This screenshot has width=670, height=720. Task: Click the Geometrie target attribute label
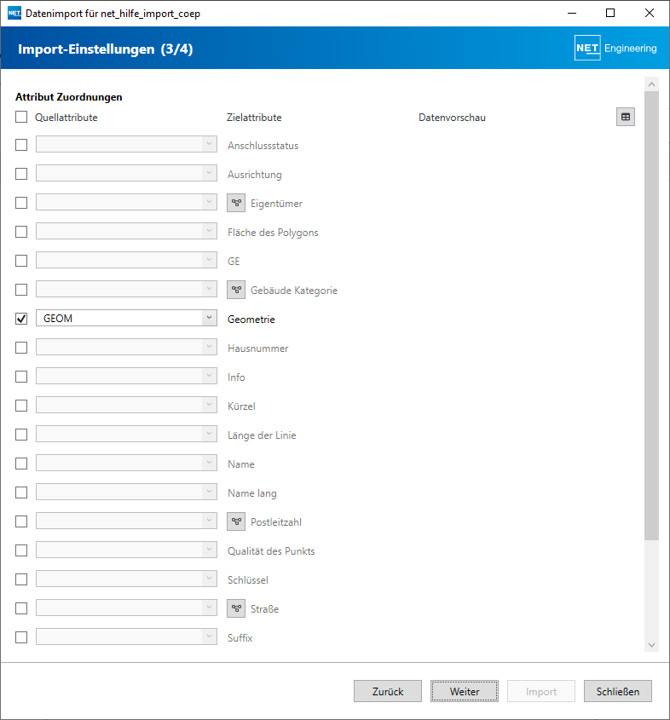pyautogui.click(x=251, y=319)
